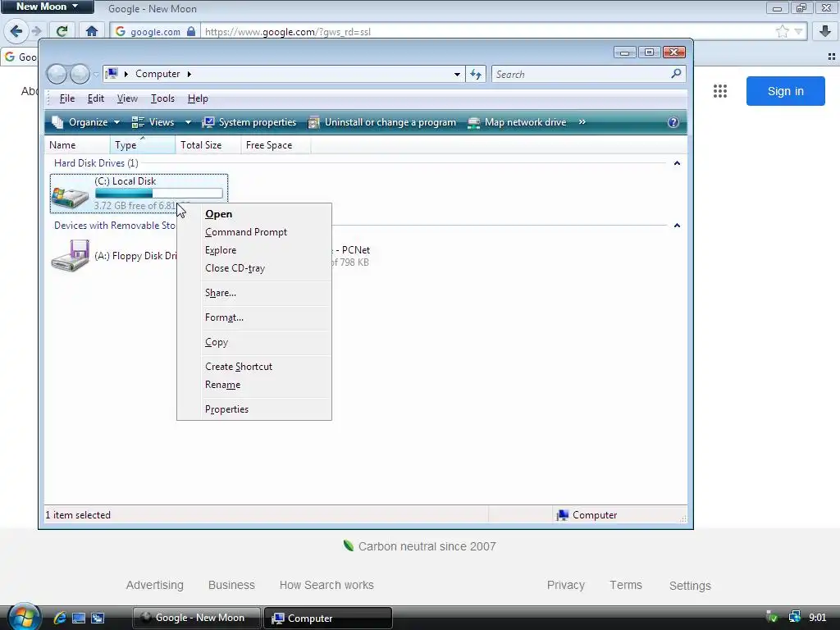Click the Explorer back navigation button
The image size is (840, 630).
pyautogui.click(x=57, y=74)
